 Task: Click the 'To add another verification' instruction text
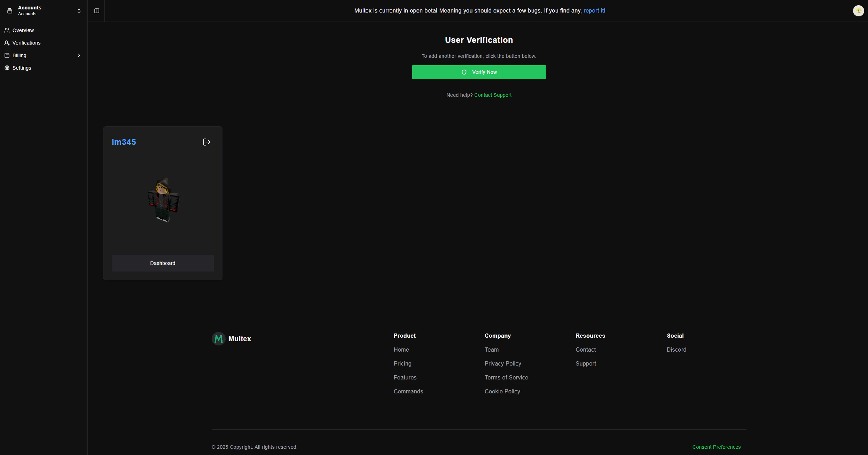(x=479, y=56)
